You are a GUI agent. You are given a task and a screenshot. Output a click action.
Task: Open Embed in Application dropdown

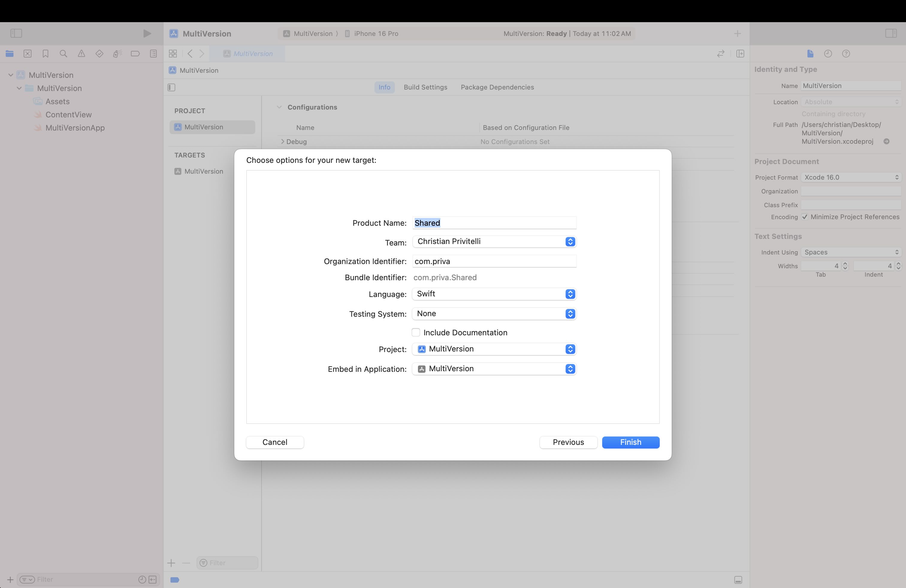[494, 369]
